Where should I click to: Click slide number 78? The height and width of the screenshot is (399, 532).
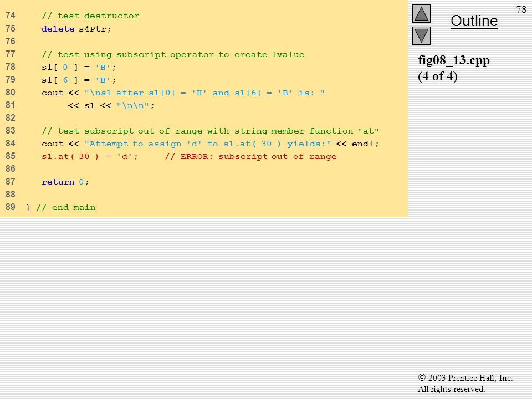pos(521,9)
